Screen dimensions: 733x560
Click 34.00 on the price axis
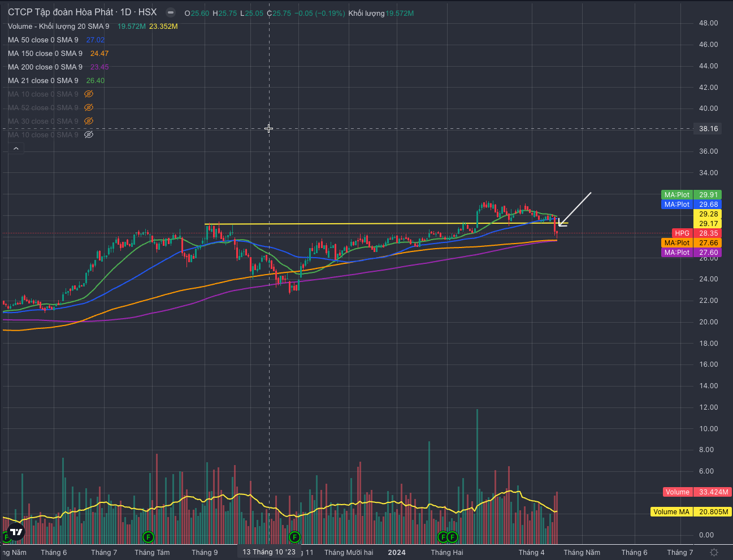click(708, 173)
